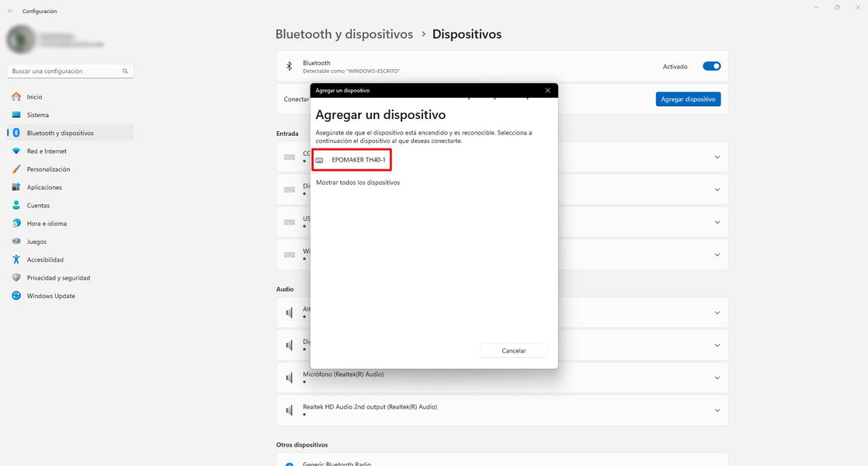Click the Aplicaciones grid icon
Screen dimensions: 868x466
tap(16, 187)
